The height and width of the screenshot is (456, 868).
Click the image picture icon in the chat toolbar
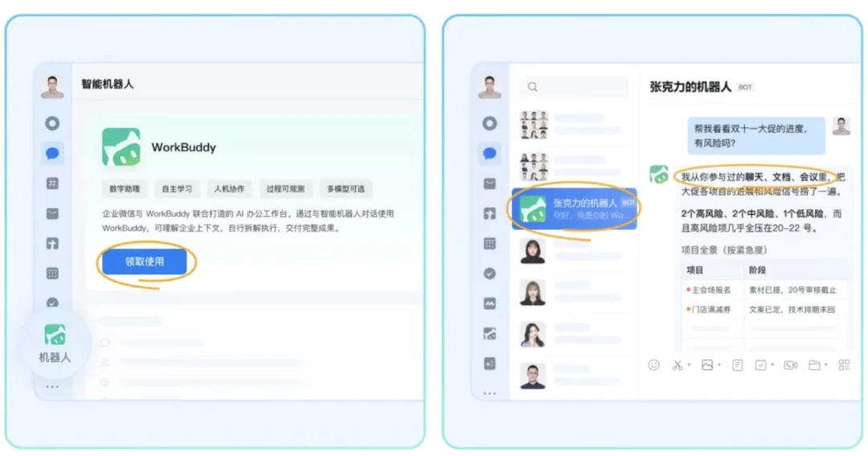[707, 365]
